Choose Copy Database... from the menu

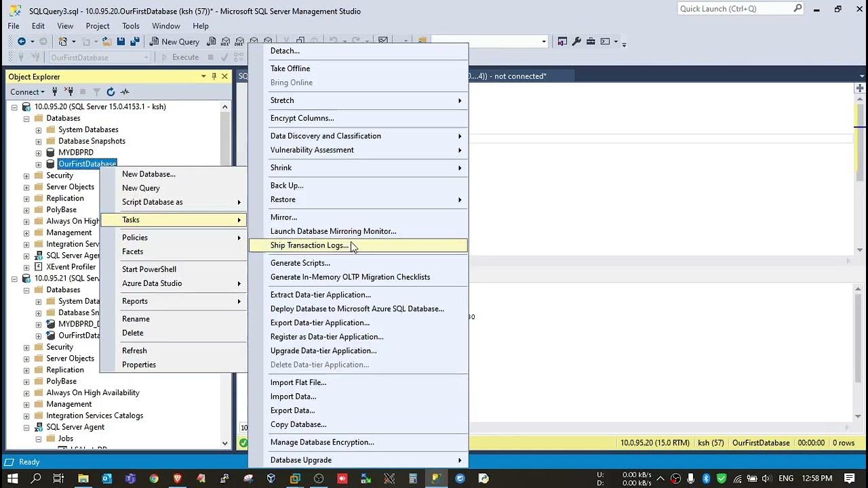pyautogui.click(x=358, y=424)
